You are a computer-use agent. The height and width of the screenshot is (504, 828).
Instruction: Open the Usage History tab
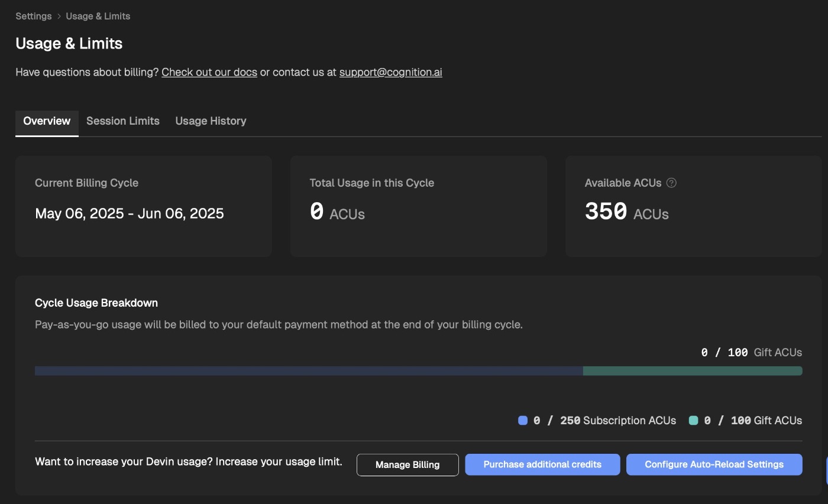[211, 121]
